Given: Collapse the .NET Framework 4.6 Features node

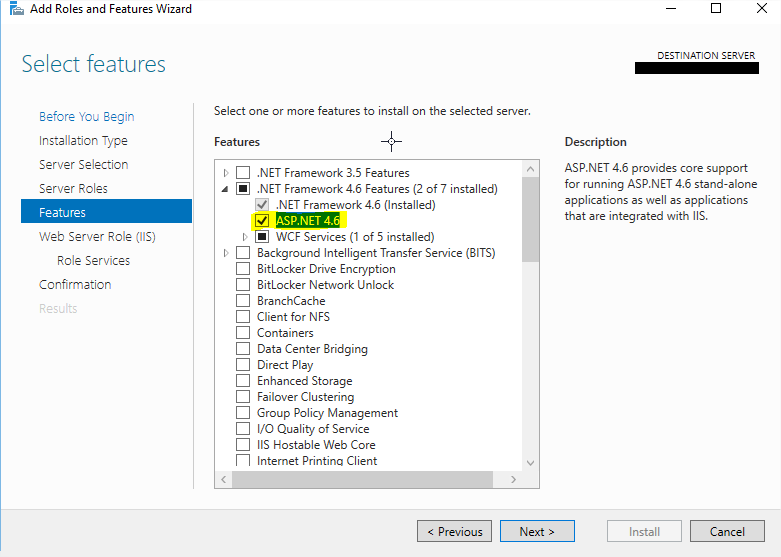Looking at the screenshot, I should click(227, 189).
